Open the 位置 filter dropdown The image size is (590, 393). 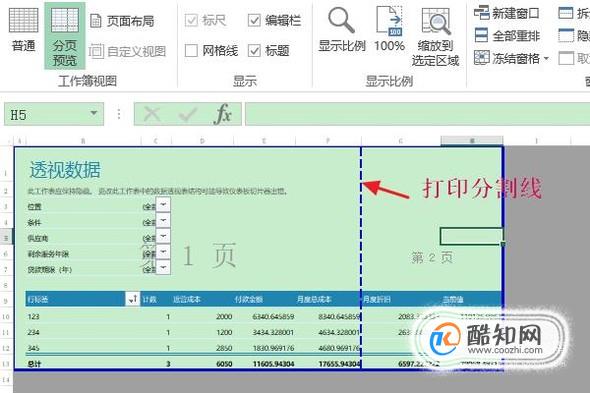[163, 205]
